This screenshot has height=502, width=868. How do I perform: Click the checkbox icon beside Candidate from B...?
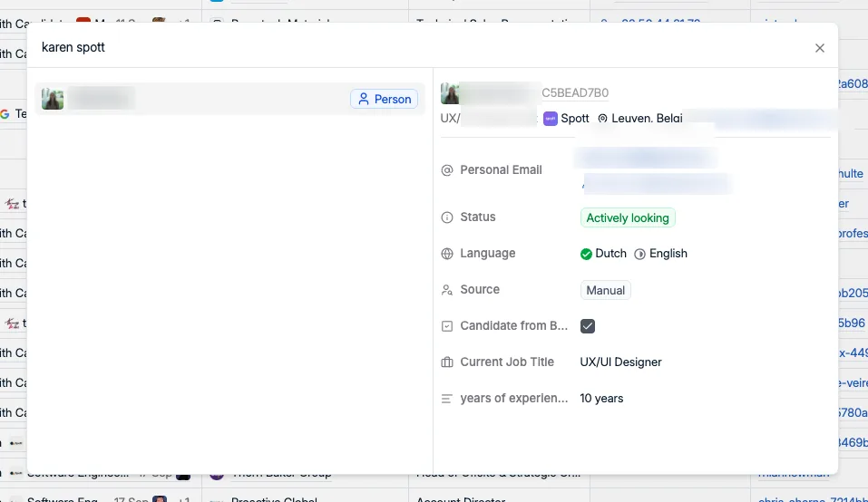pos(447,326)
